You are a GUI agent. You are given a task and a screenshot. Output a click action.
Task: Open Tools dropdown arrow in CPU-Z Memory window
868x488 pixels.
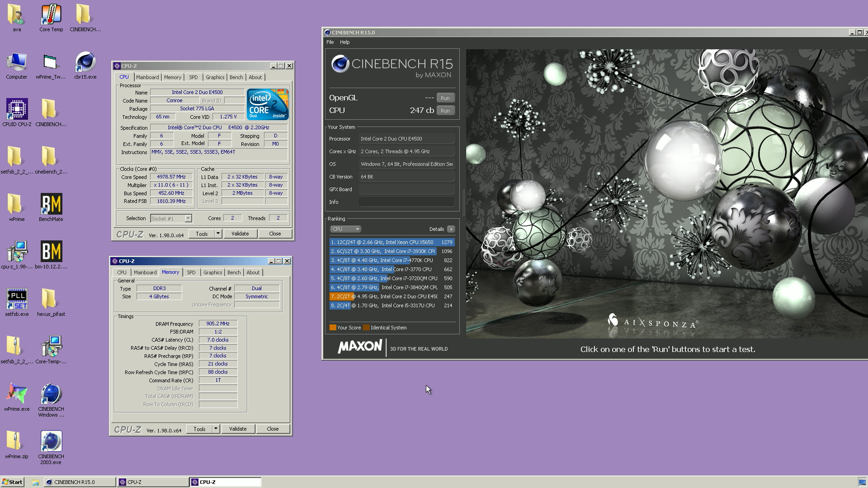(x=216, y=429)
